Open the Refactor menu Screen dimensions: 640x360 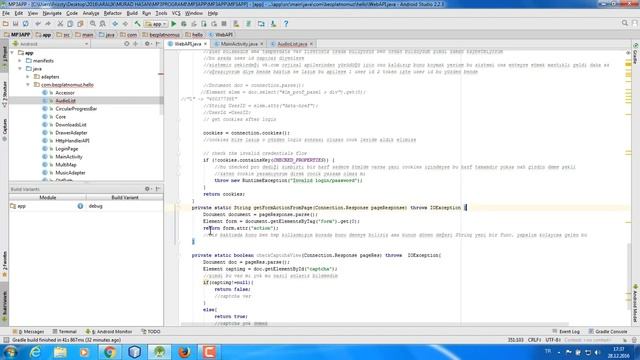click(x=113, y=13)
